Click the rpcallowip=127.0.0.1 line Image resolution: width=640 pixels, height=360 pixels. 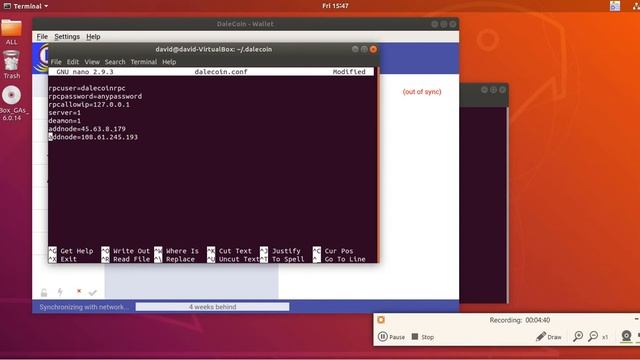click(x=89, y=104)
